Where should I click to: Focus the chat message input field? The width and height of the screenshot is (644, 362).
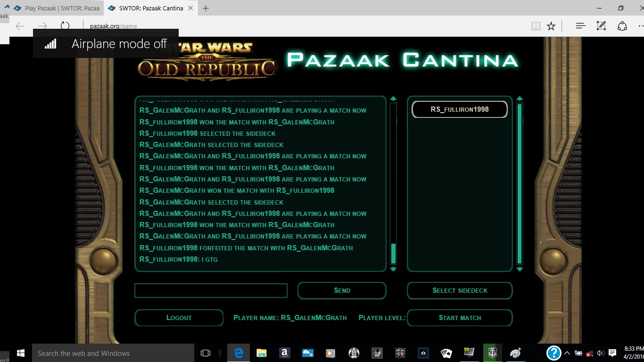[211, 290]
